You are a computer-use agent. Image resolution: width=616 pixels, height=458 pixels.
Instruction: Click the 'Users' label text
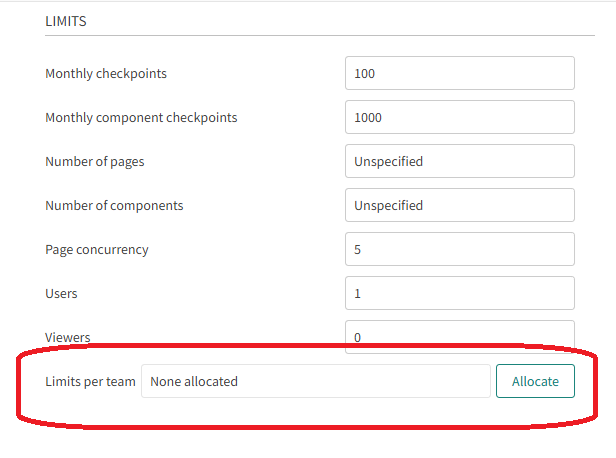61,293
